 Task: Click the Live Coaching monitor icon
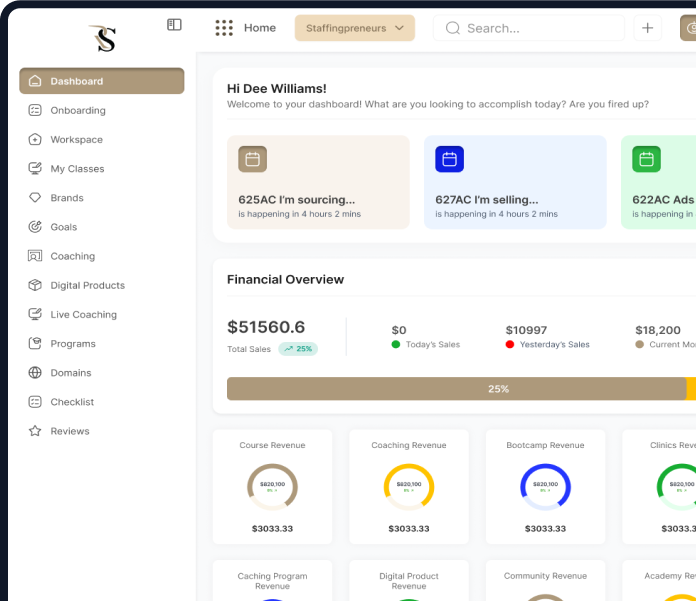(x=35, y=314)
